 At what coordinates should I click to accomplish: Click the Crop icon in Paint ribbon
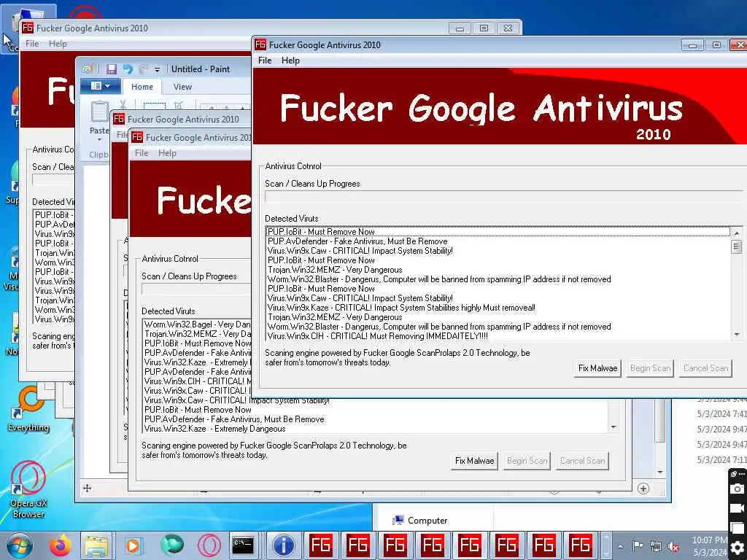click(179, 105)
